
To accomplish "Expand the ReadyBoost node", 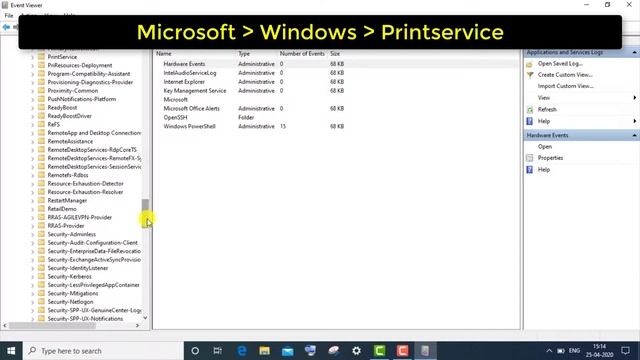I will (x=33, y=107).
